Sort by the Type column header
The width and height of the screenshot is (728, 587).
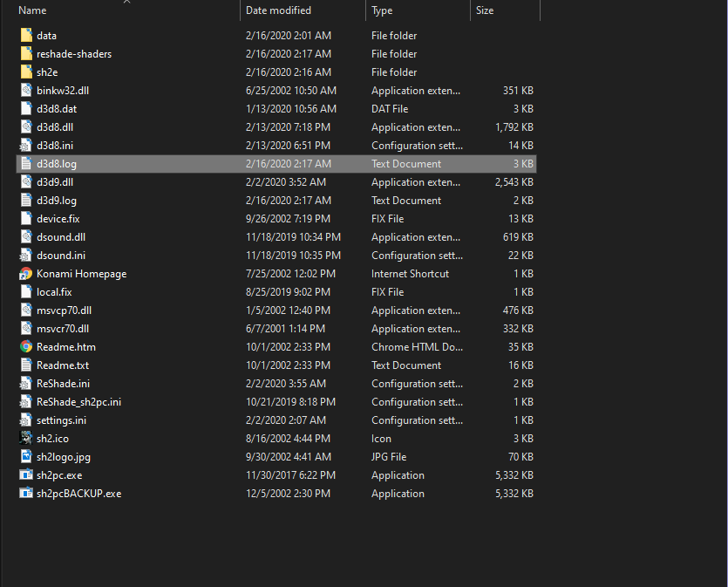382,10
